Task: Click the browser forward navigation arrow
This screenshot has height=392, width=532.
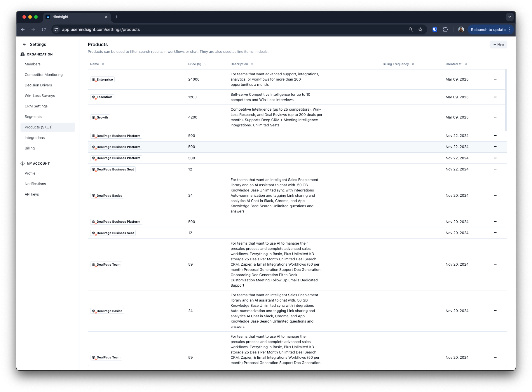Action: tap(33, 29)
